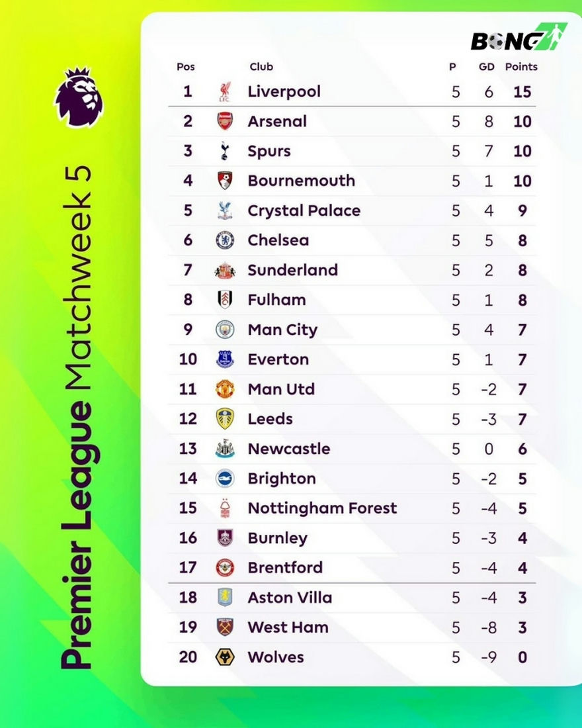
Task: Click the Newcastle club name
Action: pyautogui.click(x=288, y=449)
